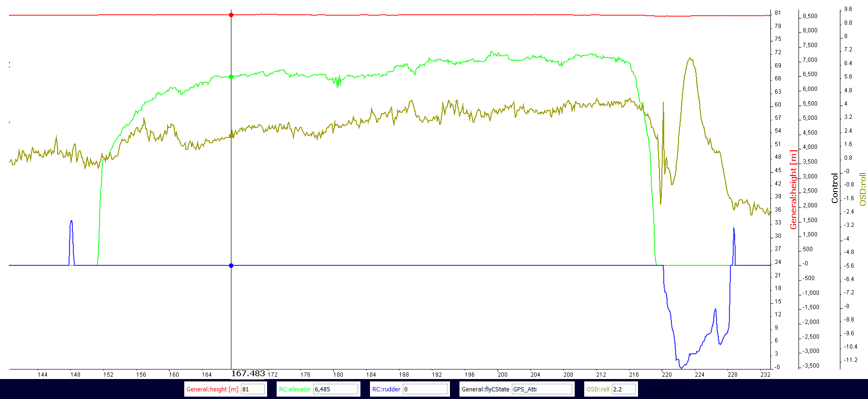This screenshot has height=399, width=868.
Task: Click the 9.6 tick on OSD:roll axis
Action: tap(848, 9)
